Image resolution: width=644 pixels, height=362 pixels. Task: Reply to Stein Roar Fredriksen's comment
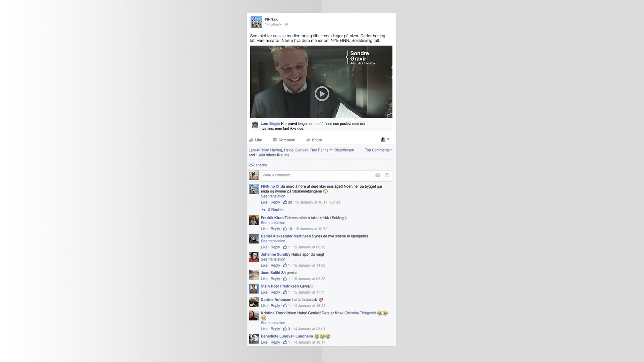click(x=275, y=292)
